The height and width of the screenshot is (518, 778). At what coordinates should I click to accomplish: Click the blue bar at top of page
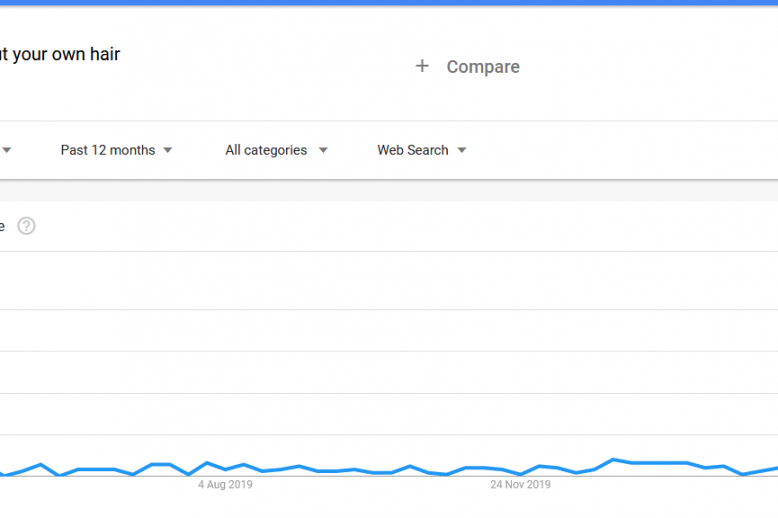click(389, 3)
